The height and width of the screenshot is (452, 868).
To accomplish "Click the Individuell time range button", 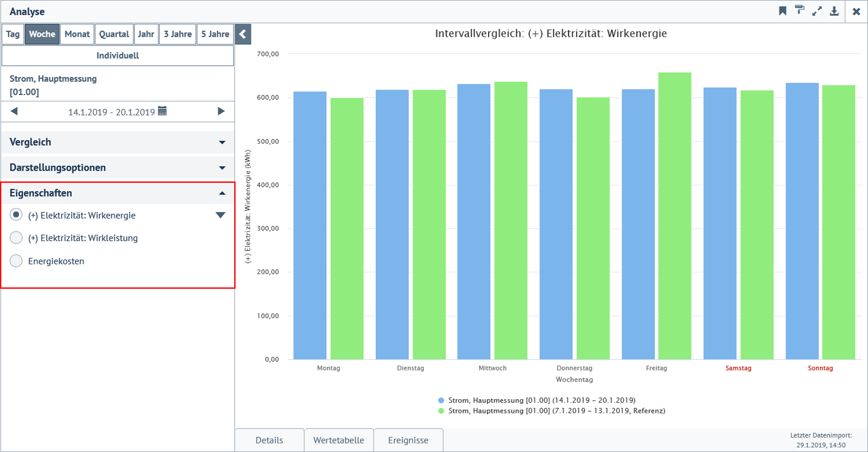I will [x=118, y=56].
